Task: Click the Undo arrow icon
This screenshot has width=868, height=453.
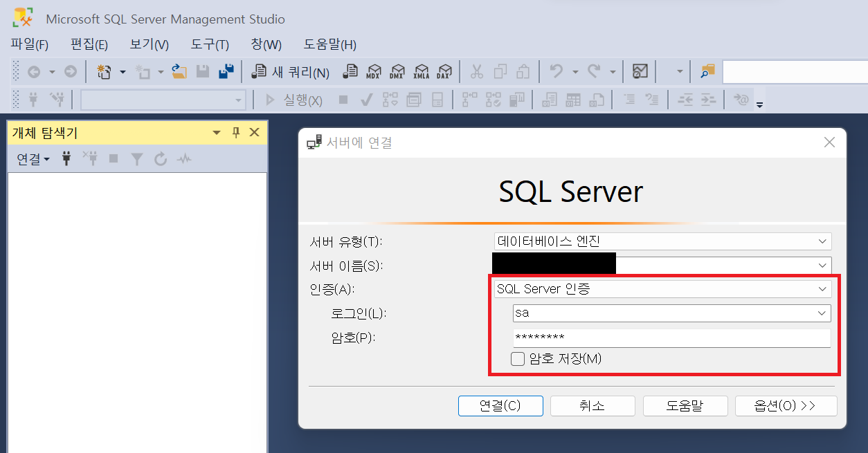Action: pos(556,71)
